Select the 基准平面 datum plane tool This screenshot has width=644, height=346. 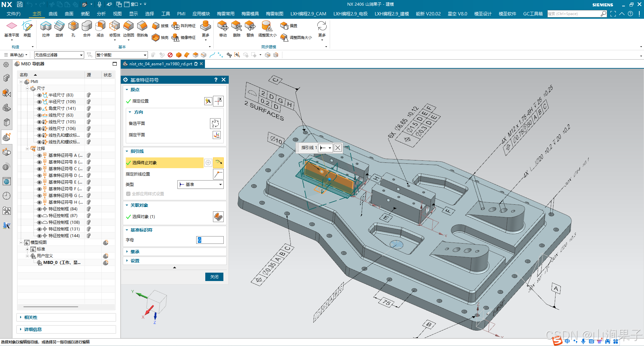(x=12, y=29)
